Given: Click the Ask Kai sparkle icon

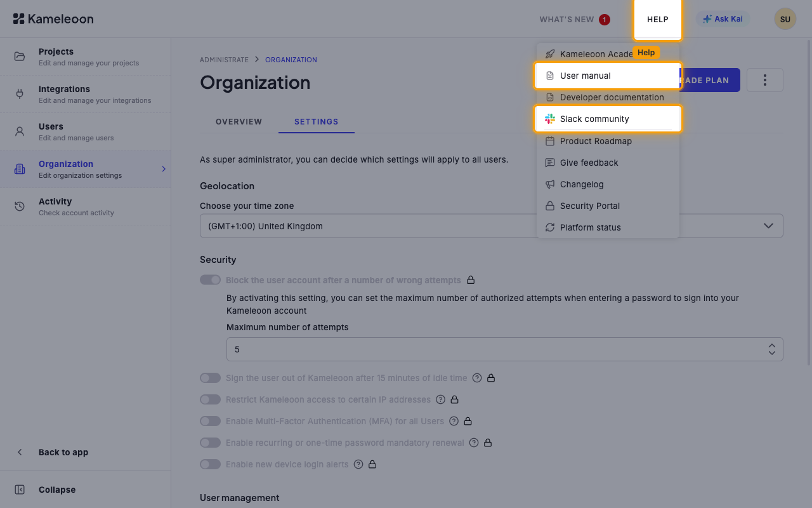Looking at the screenshot, I should coord(707,19).
